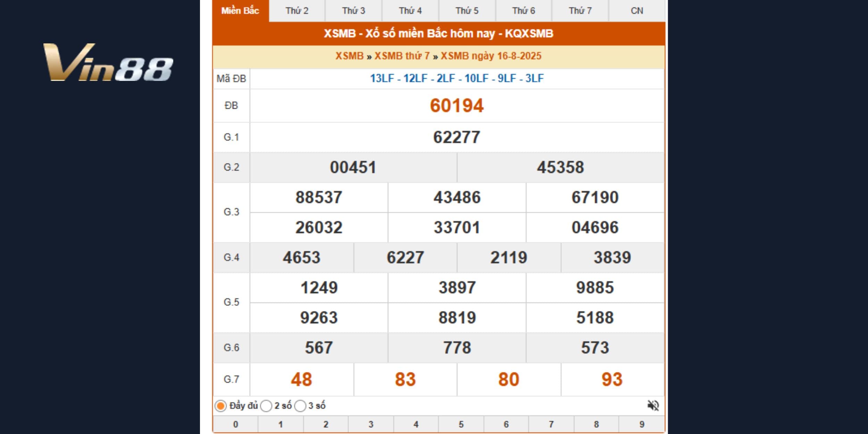This screenshot has width=868, height=434.
Task: Click the G.6 result 573
Action: tap(595, 348)
